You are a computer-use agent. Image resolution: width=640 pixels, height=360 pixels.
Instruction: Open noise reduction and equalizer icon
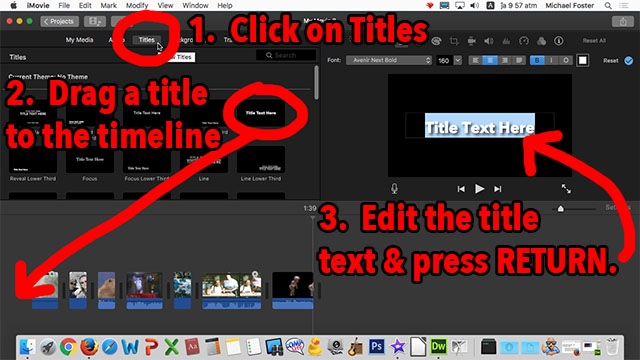tap(506, 41)
